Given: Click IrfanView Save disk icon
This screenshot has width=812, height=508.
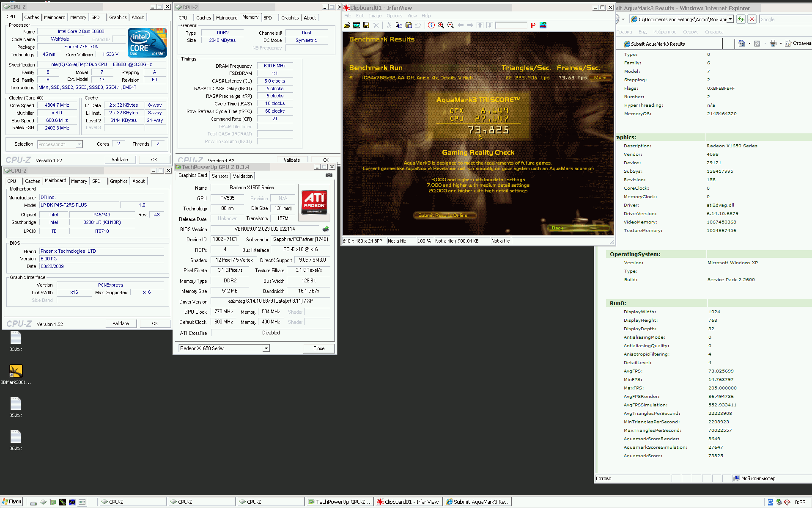Looking at the screenshot, I should (366, 25).
